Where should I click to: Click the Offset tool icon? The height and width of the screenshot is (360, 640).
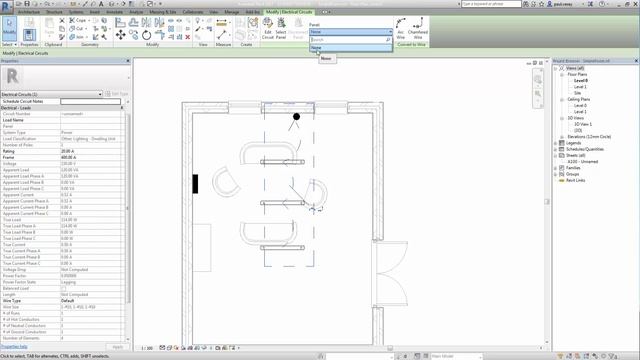133,22
